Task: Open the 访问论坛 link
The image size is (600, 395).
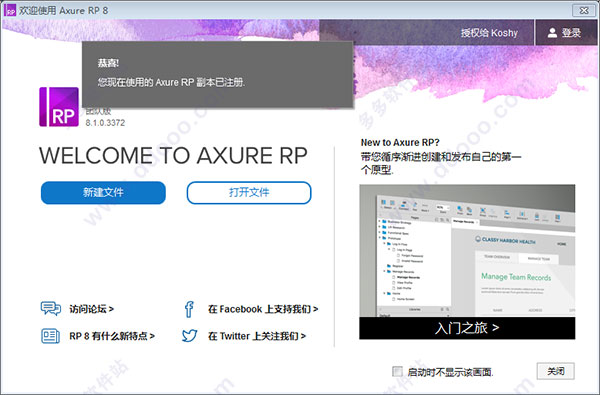Action: tap(91, 309)
